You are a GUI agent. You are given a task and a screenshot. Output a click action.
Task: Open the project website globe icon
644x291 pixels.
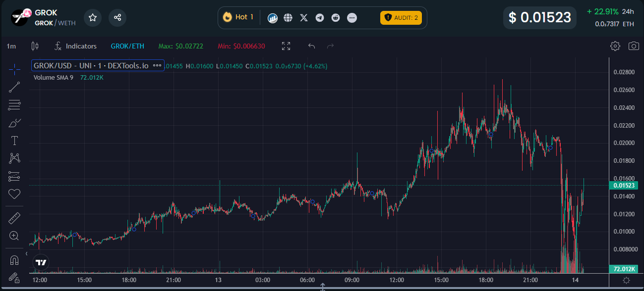tap(288, 18)
